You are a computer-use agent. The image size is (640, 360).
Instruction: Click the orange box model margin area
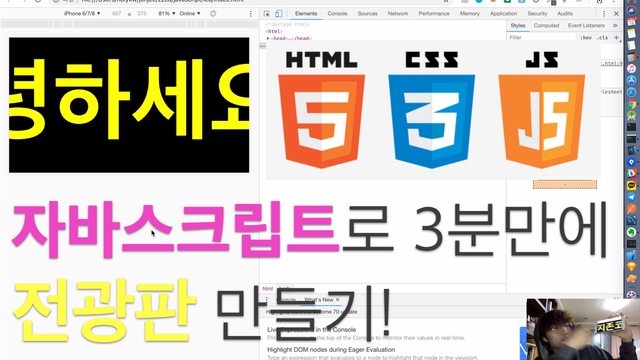[x=565, y=184]
